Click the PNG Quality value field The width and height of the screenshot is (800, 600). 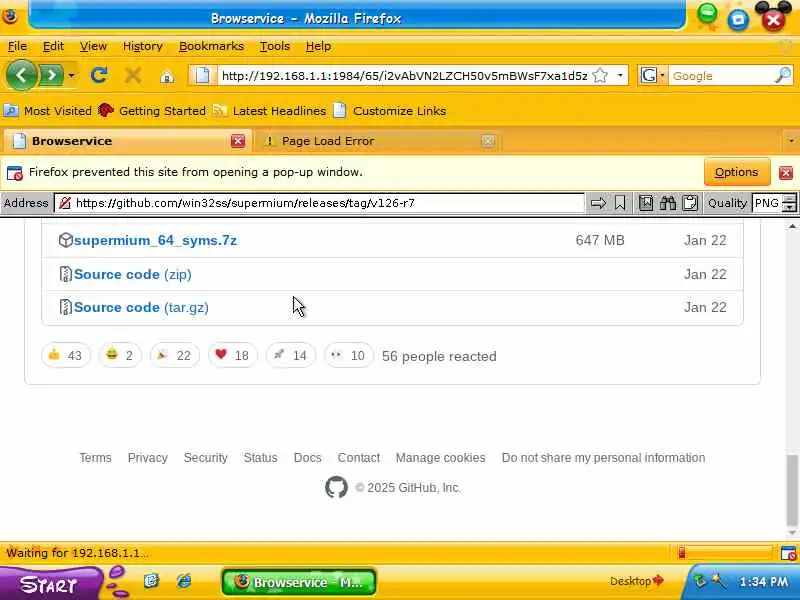768,203
